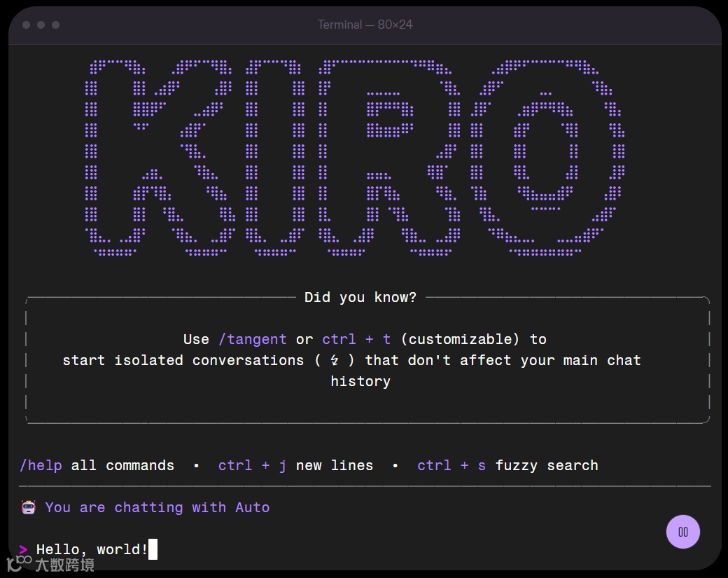The image size is (728, 578).
Task: Click the word 'history' in the tip box
Action: tap(360, 381)
